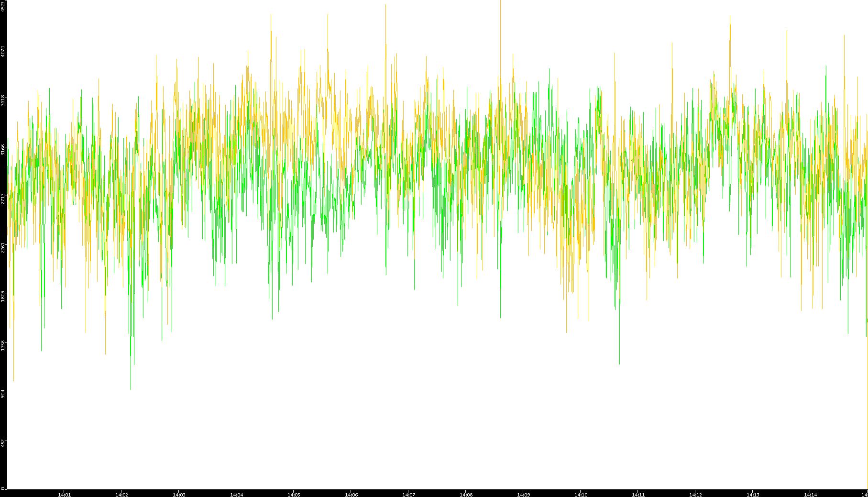The image size is (868, 497).
Task: Pick the 14:07 label on horizontal axis
Action: [408, 495]
